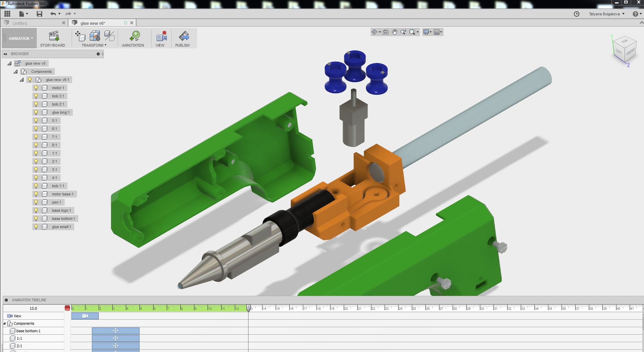Collapse the toolbar with the chevron
The height and width of the screenshot is (352, 644).
click(x=642, y=23)
